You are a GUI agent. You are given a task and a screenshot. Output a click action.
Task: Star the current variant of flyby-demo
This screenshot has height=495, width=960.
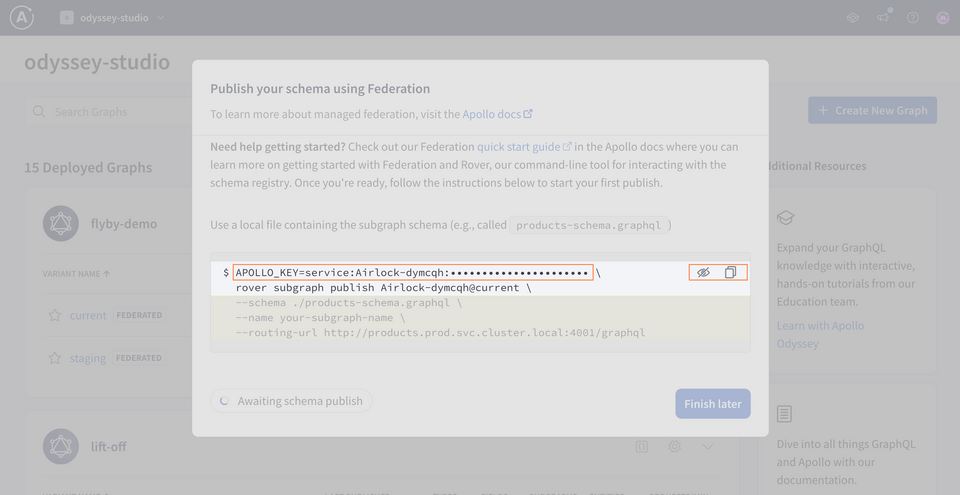click(x=55, y=316)
